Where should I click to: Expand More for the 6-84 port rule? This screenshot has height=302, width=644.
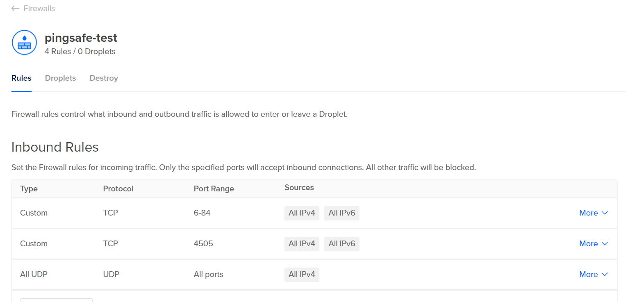point(593,213)
